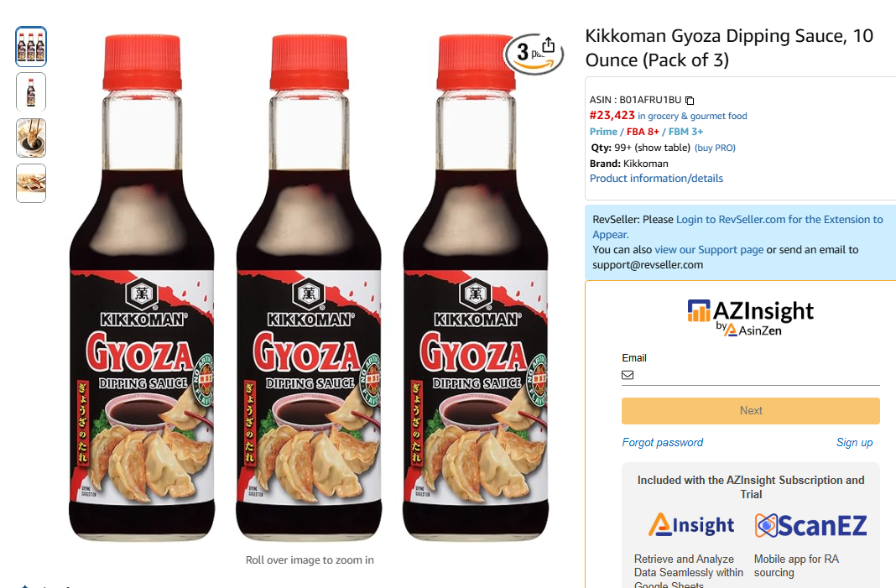The height and width of the screenshot is (588, 896).
Task: Click the Next button
Action: 750,411
